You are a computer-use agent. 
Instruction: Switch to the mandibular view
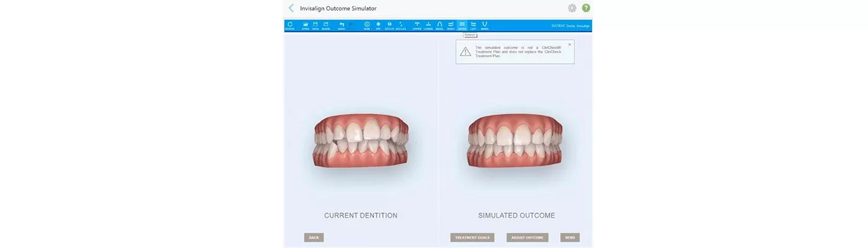(484, 25)
